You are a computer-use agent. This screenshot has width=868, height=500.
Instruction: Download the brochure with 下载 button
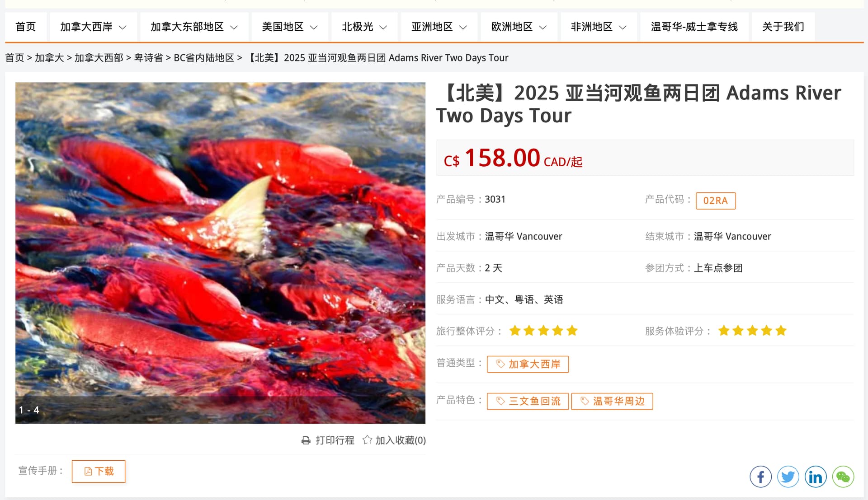click(x=99, y=471)
